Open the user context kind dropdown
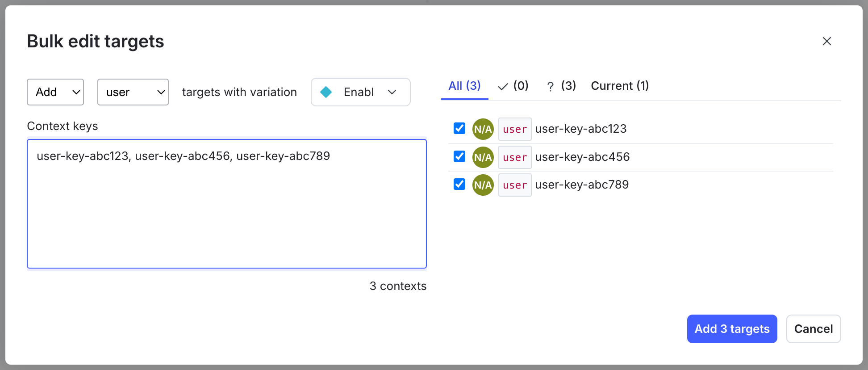Viewport: 868px width, 370px height. [133, 92]
